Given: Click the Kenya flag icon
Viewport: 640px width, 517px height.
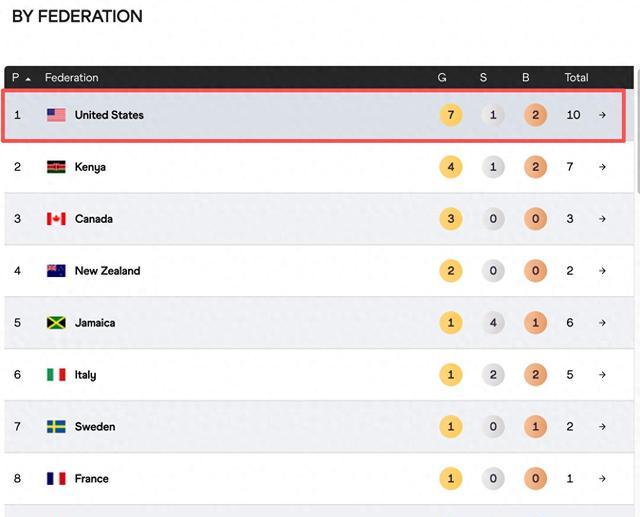Looking at the screenshot, I should [x=56, y=167].
